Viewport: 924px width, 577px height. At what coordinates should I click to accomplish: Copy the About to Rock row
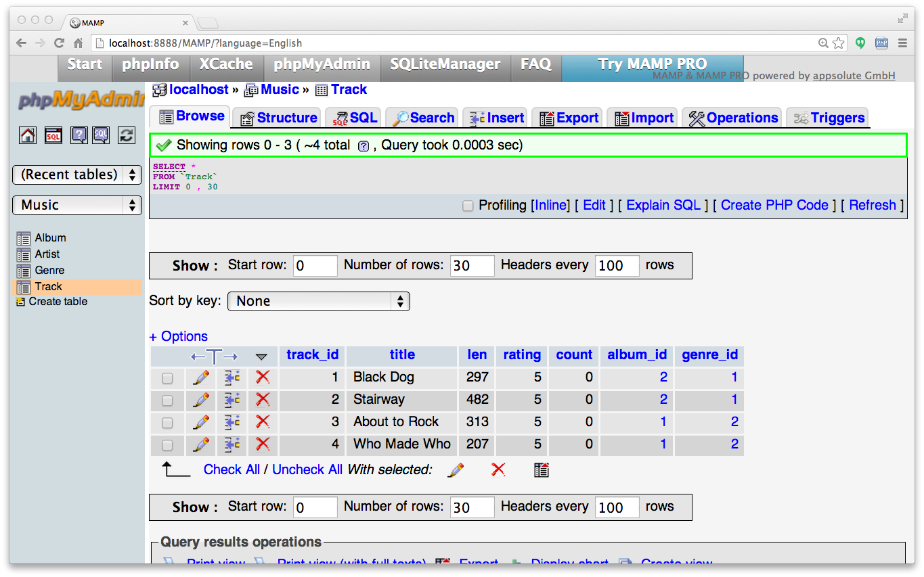tap(232, 422)
